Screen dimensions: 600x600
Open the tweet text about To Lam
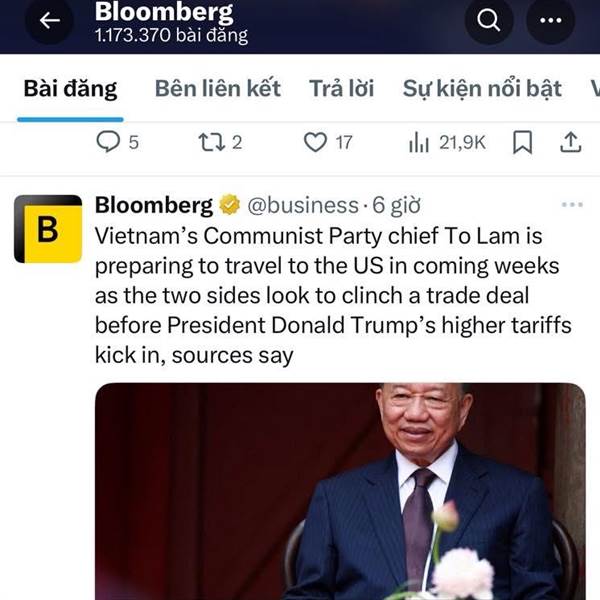(x=333, y=295)
